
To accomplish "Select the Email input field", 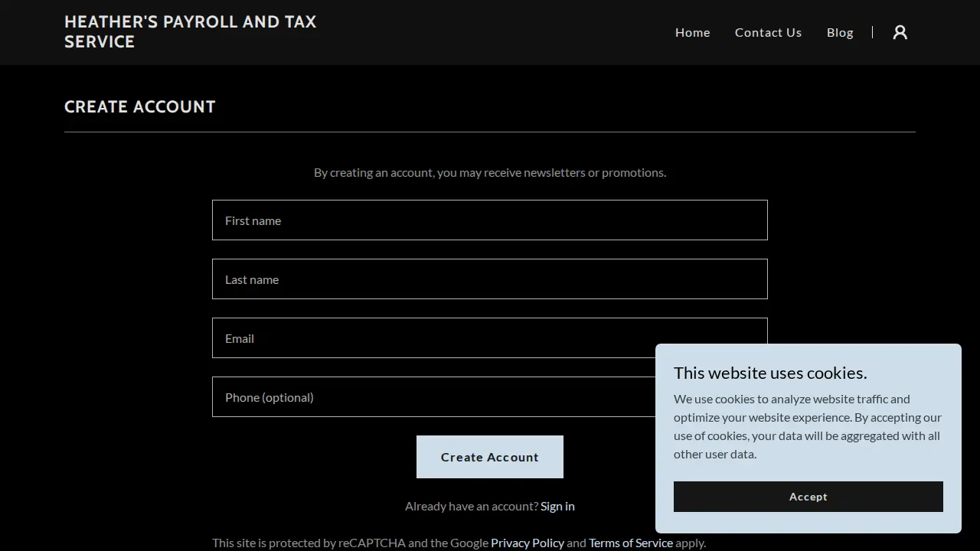I will (490, 338).
